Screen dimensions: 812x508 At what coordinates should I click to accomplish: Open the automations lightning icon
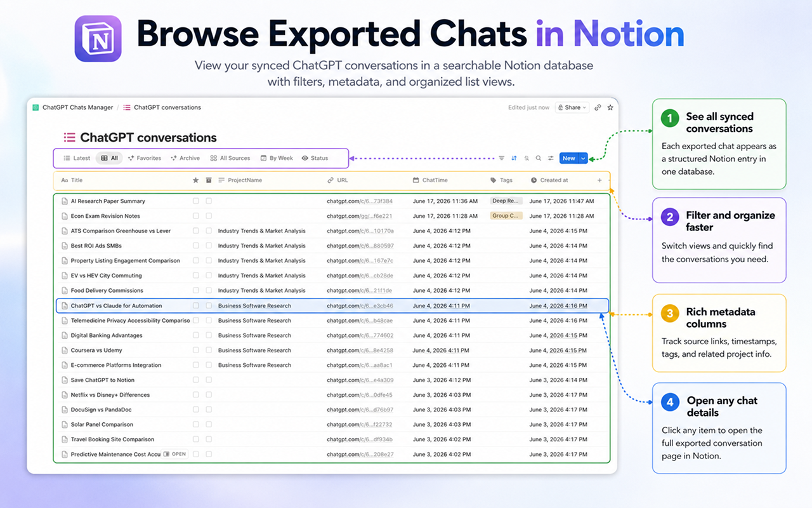pos(526,158)
